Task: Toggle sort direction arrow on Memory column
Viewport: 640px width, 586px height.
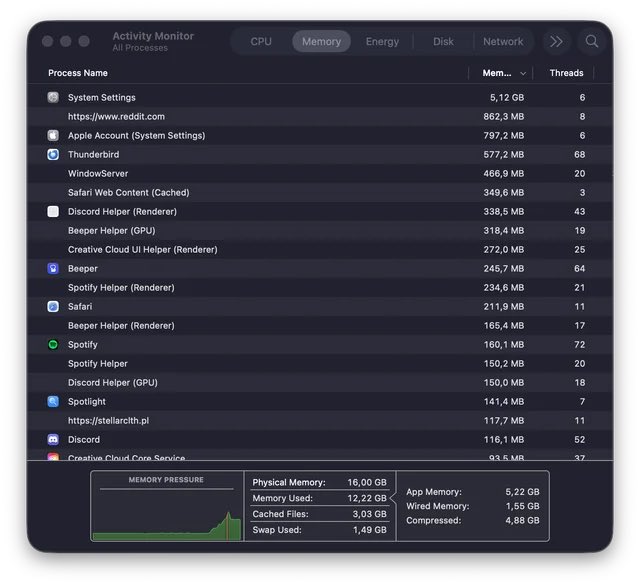Action: tap(523, 73)
